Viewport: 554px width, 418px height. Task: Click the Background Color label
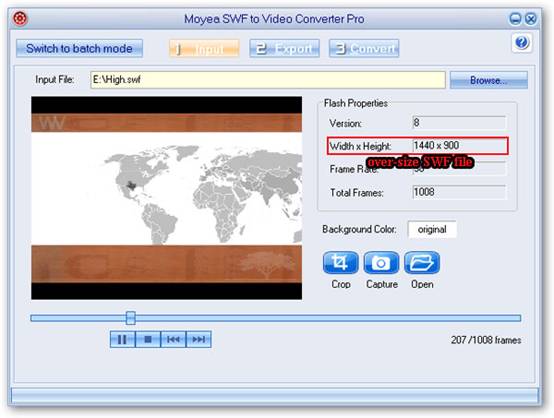pyautogui.click(x=359, y=229)
